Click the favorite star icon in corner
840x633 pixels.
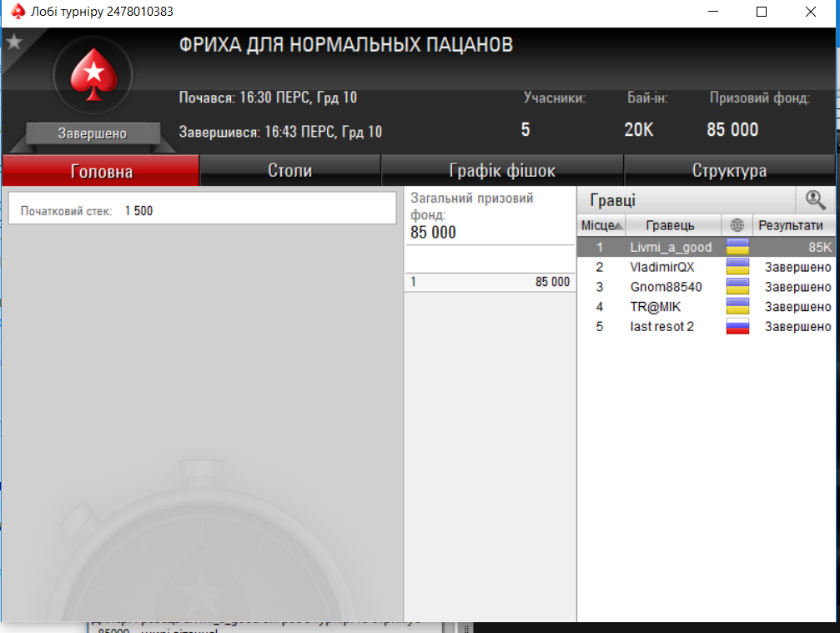[x=14, y=41]
